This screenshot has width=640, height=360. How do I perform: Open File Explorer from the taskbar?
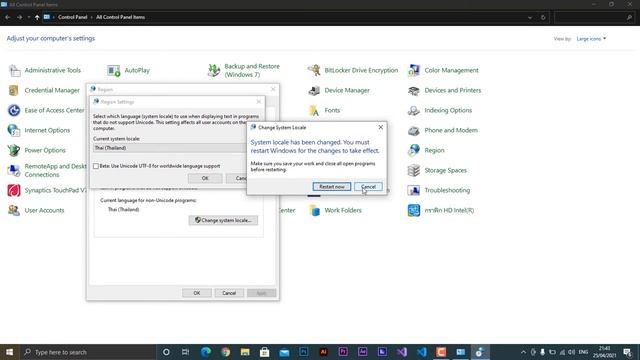click(245, 352)
